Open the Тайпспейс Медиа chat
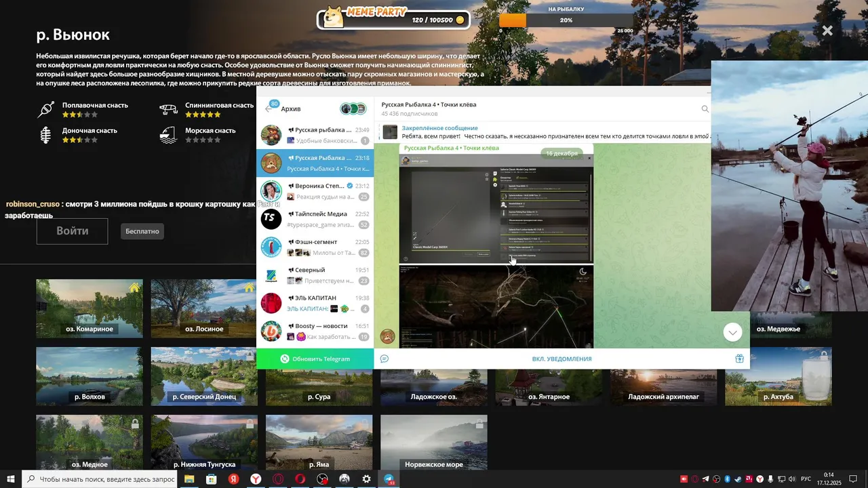Viewport: 868px width, 488px height. (315, 219)
